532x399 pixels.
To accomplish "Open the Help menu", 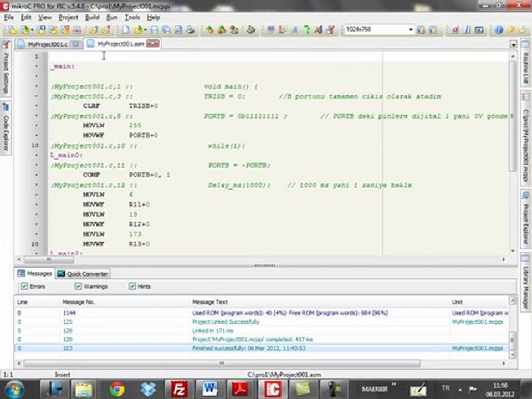I will pyautogui.click(x=154, y=18).
